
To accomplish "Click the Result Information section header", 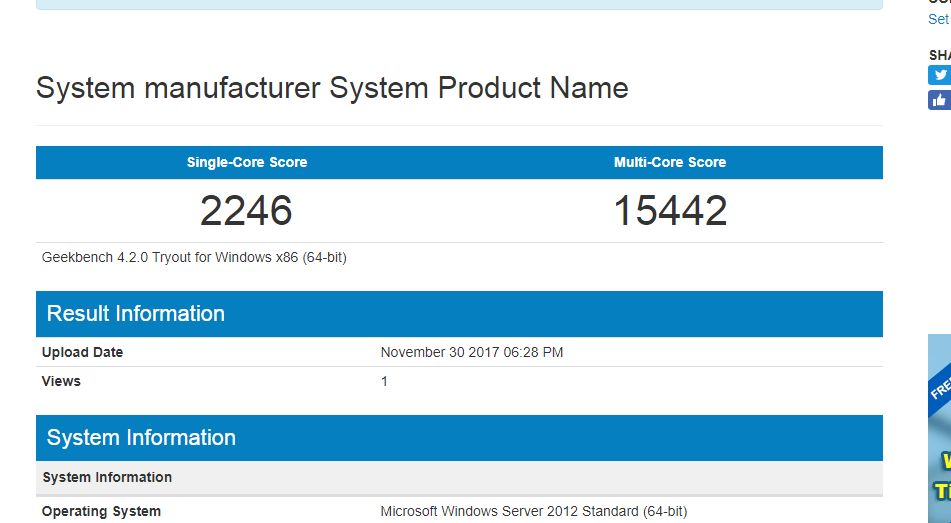I will [x=136, y=313].
